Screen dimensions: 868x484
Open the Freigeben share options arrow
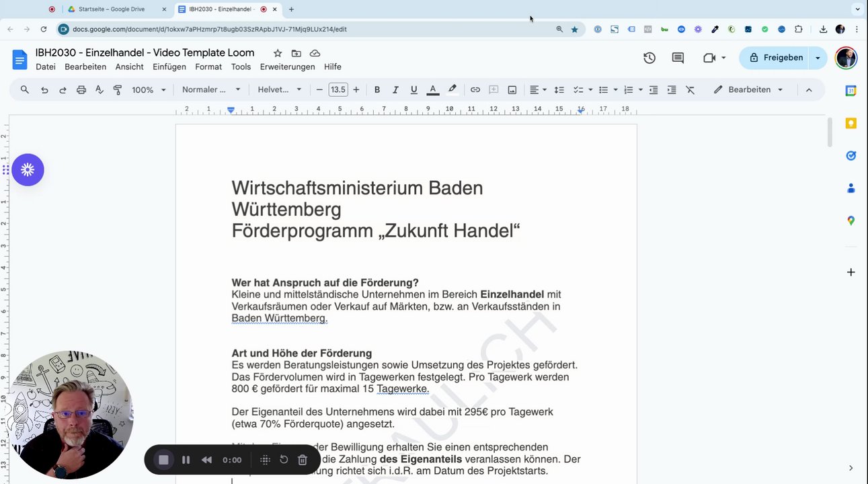[818, 58]
